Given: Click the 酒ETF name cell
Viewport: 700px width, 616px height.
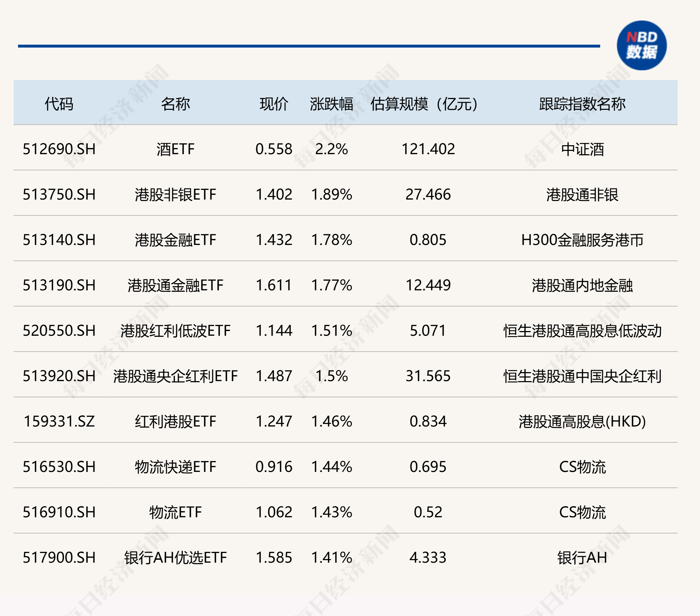Looking at the screenshot, I should click(175, 149).
